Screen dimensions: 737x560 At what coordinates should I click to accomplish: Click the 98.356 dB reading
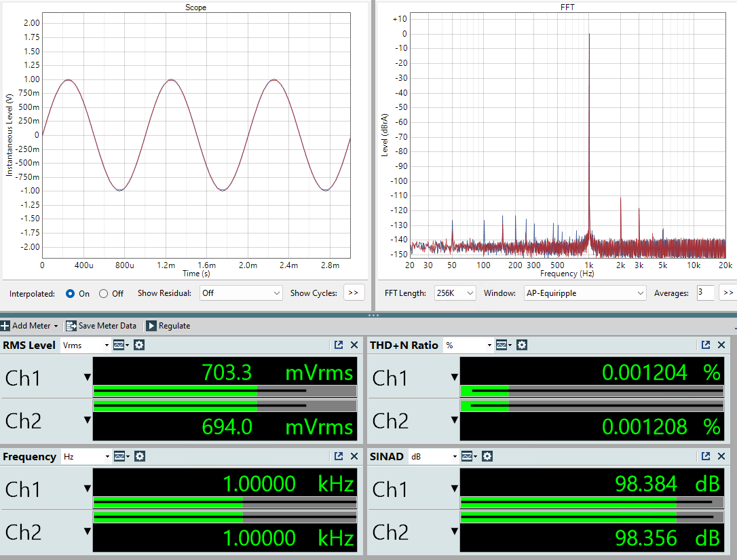click(x=667, y=538)
